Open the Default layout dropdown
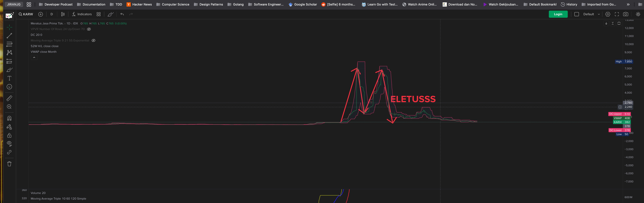 (x=591, y=14)
